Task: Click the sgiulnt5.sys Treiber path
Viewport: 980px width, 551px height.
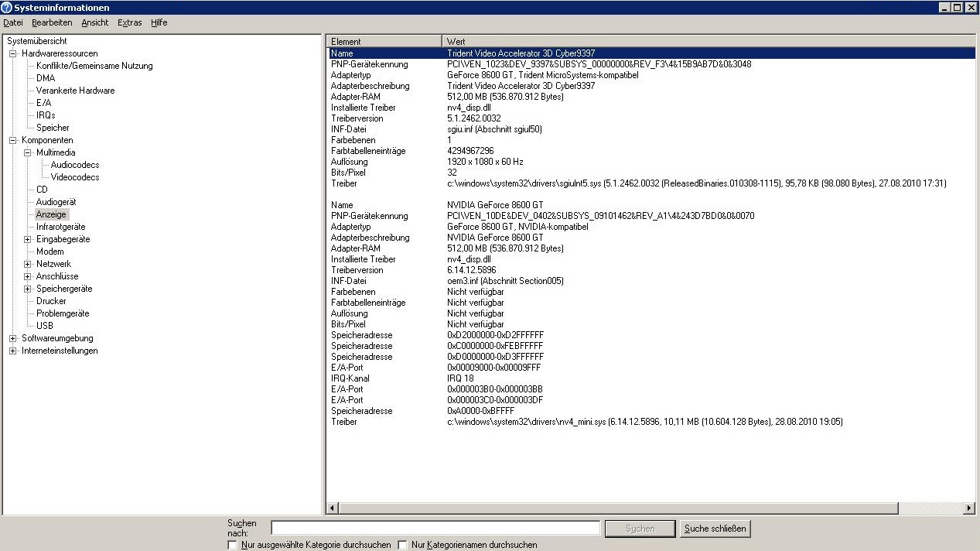Action: tap(697, 183)
